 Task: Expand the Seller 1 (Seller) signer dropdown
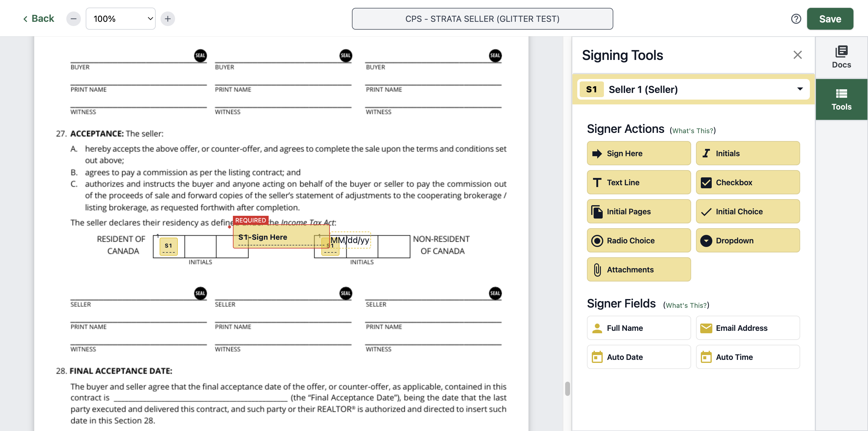pos(693,89)
